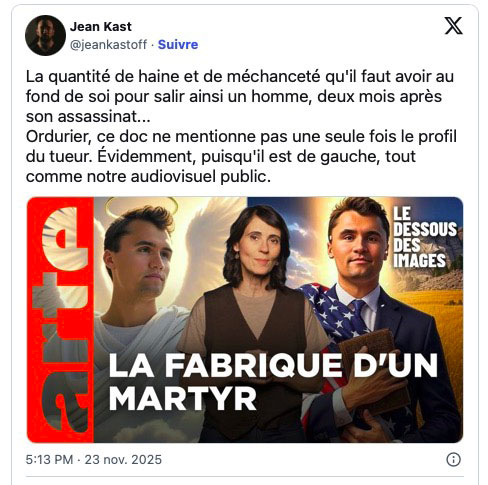Open the X logo link
The height and width of the screenshot is (485, 488).
pos(453,26)
